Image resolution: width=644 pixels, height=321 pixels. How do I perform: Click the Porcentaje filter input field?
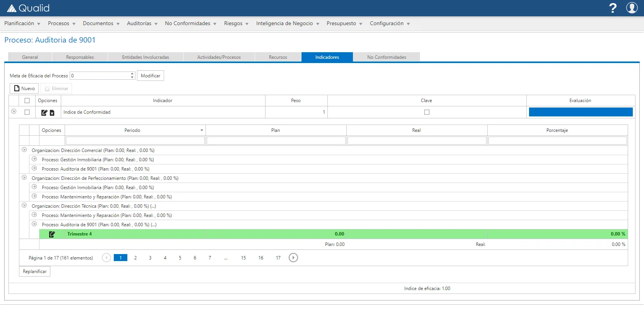click(x=558, y=141)
